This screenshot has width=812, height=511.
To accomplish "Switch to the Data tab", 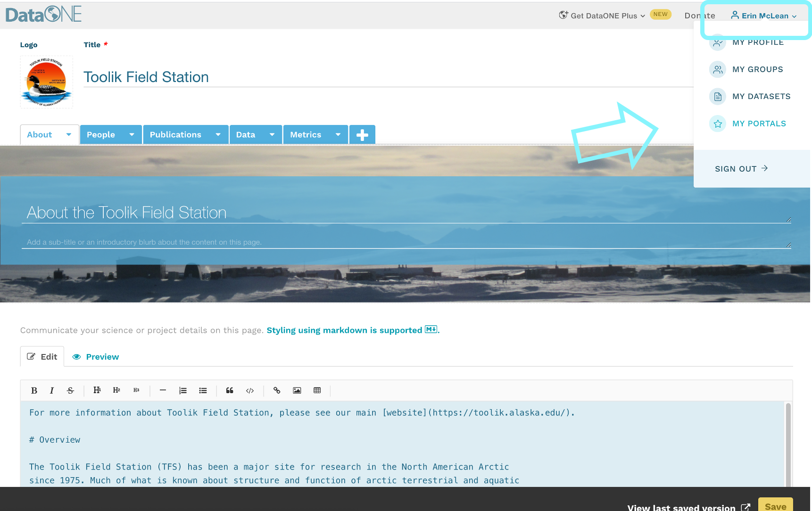I will 246,135.
